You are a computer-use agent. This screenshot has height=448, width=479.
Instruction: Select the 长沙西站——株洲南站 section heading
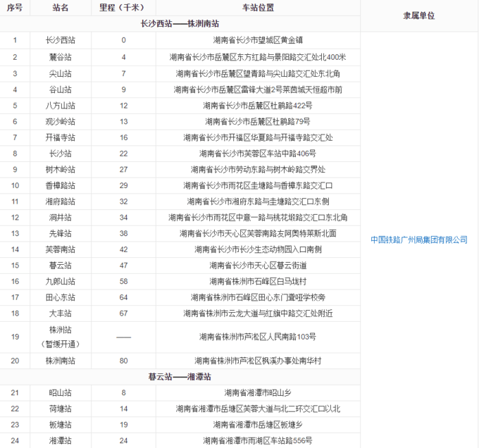pos(180,23)
